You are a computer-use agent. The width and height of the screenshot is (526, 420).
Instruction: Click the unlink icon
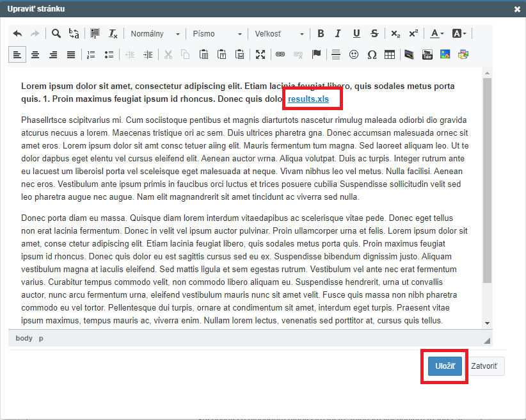pos(298,54)
